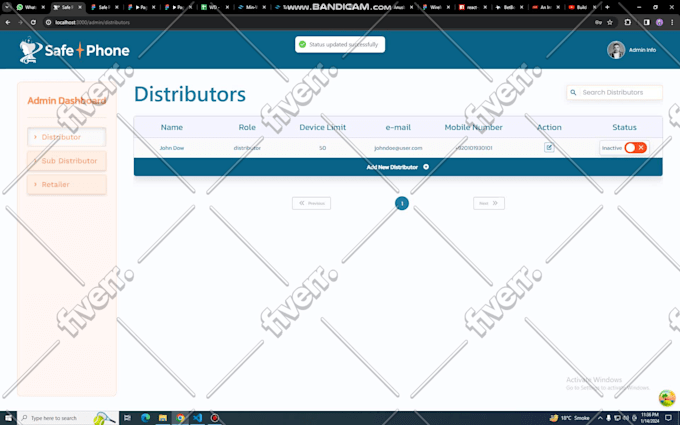Open the Sub Distributor sidebar item

(x=66, y=161)
